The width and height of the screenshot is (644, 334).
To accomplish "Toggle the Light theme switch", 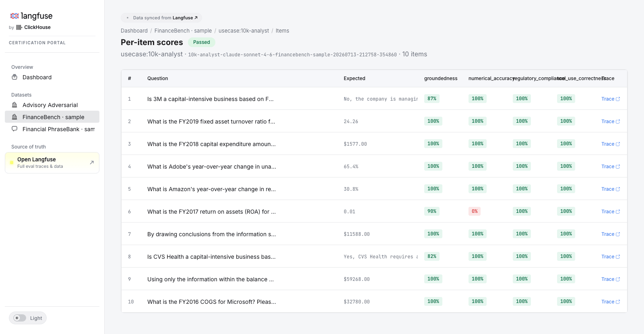I will click(x=20, y=318).
